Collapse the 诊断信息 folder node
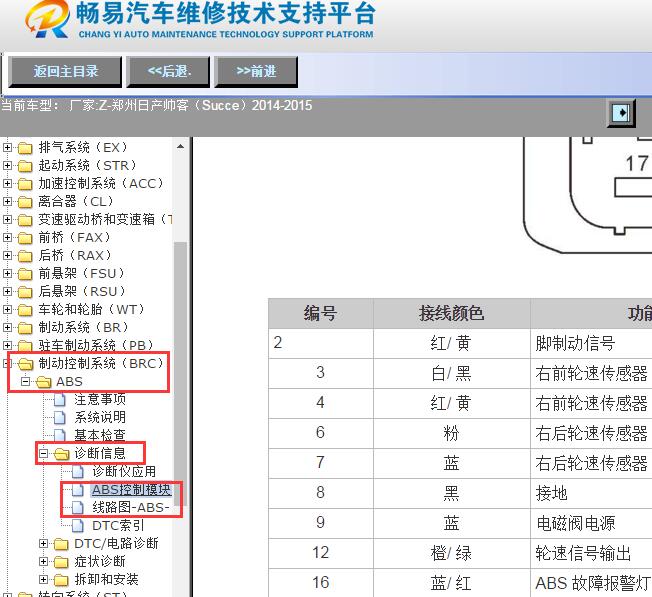This screenshot has width=652, height=597. point(43,453)
